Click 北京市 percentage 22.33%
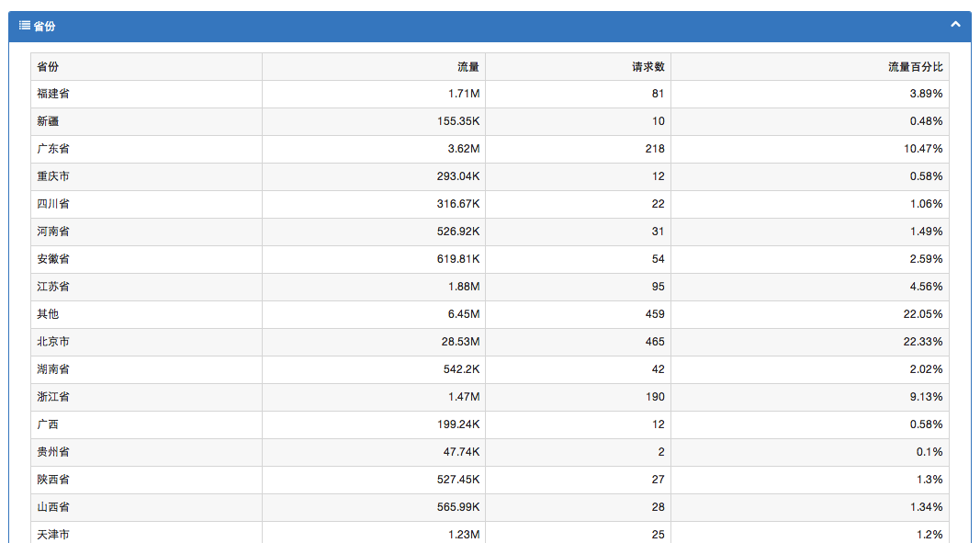This screenshot has width=980, height=543. [x=923, y=342]
